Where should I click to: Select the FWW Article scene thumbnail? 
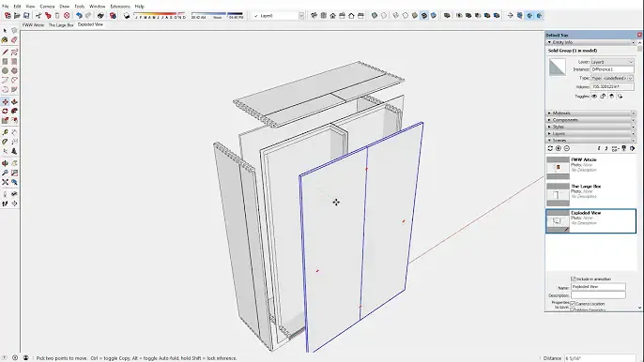point(558,168)
